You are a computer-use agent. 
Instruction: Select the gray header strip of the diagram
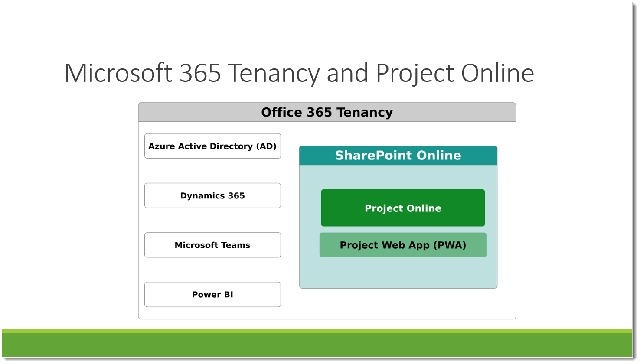[x=327, y=112]
